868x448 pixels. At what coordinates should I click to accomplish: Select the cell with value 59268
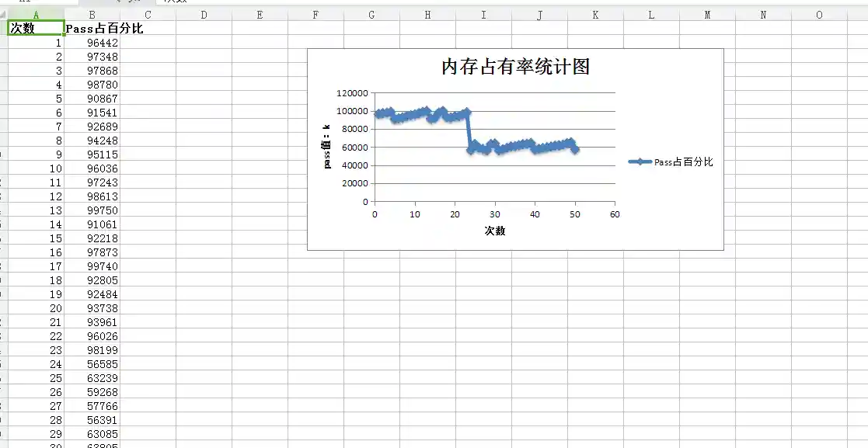92,391
